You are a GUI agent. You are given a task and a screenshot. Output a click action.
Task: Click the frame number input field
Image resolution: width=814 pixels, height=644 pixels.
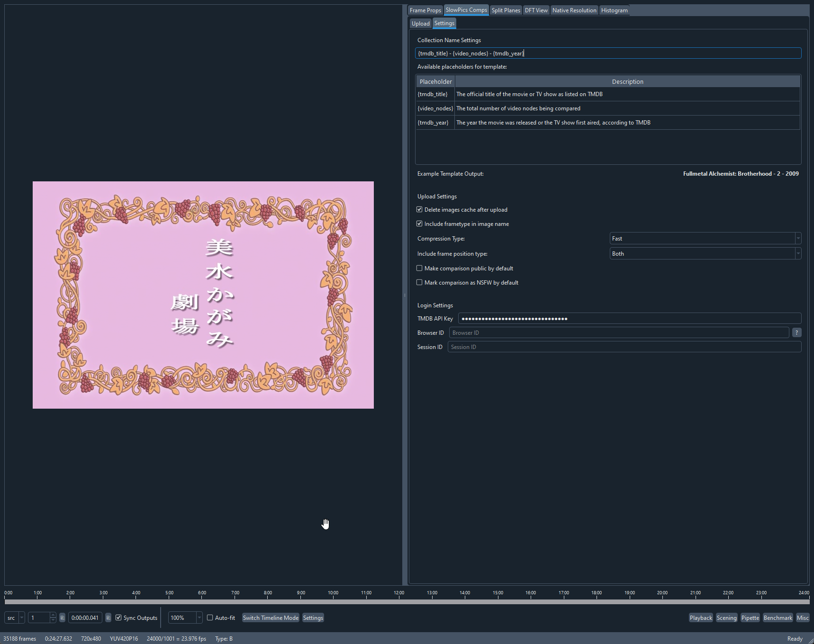click(x=38, y=617)
